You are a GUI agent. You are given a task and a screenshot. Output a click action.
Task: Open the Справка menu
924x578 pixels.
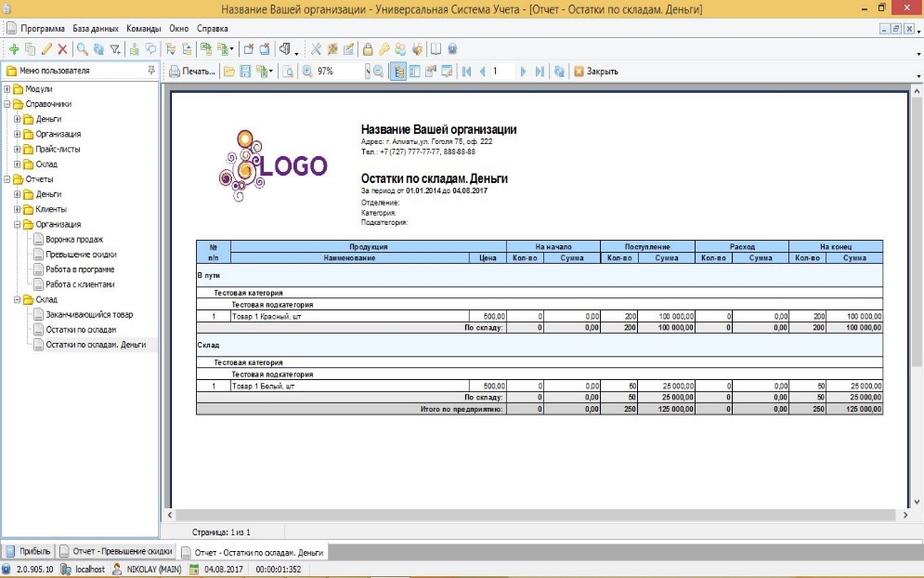(x=212, y=28)
